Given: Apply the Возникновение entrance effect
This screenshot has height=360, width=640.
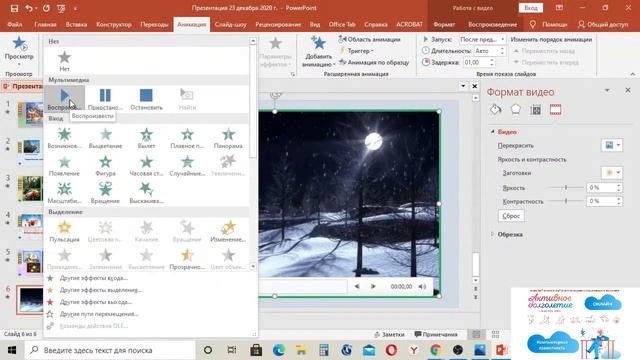Looking at the screenshot, I should (64, 138).
